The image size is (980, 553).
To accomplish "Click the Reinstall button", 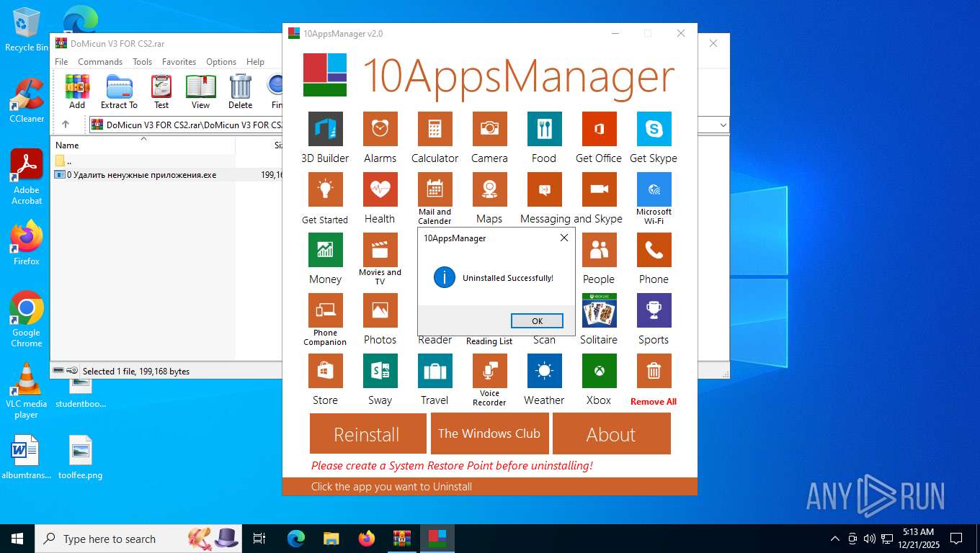I will [x=367, y=433].
